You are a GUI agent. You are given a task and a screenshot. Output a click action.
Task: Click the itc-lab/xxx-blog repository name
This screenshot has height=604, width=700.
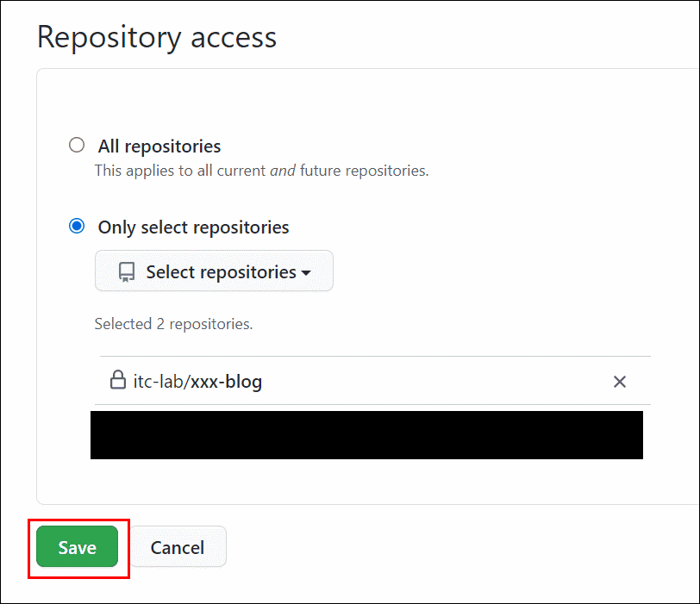point(197,382)
